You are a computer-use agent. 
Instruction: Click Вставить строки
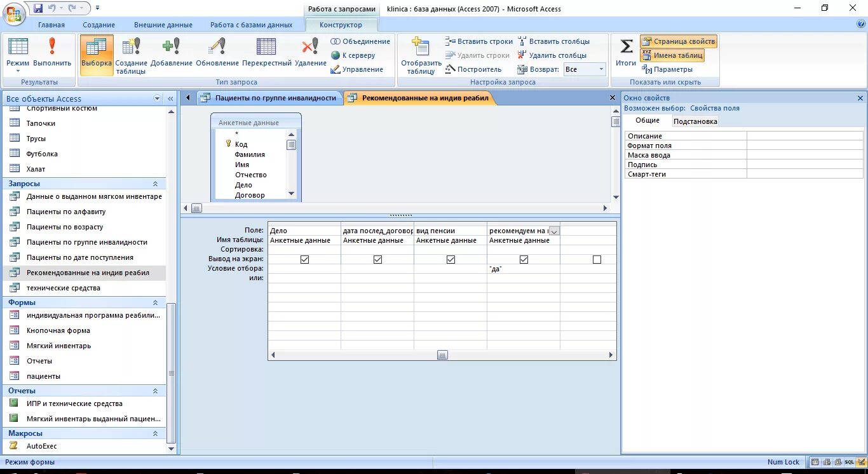pos(479,41)
